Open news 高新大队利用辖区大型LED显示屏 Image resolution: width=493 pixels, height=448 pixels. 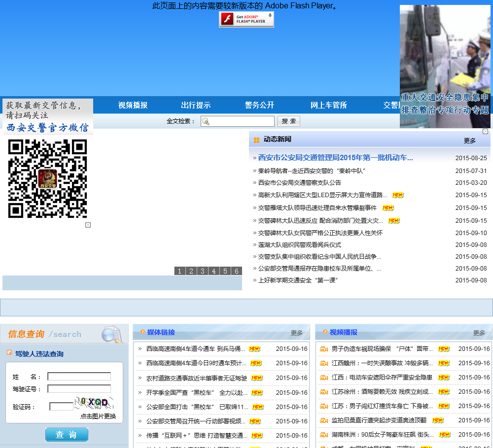322,195
